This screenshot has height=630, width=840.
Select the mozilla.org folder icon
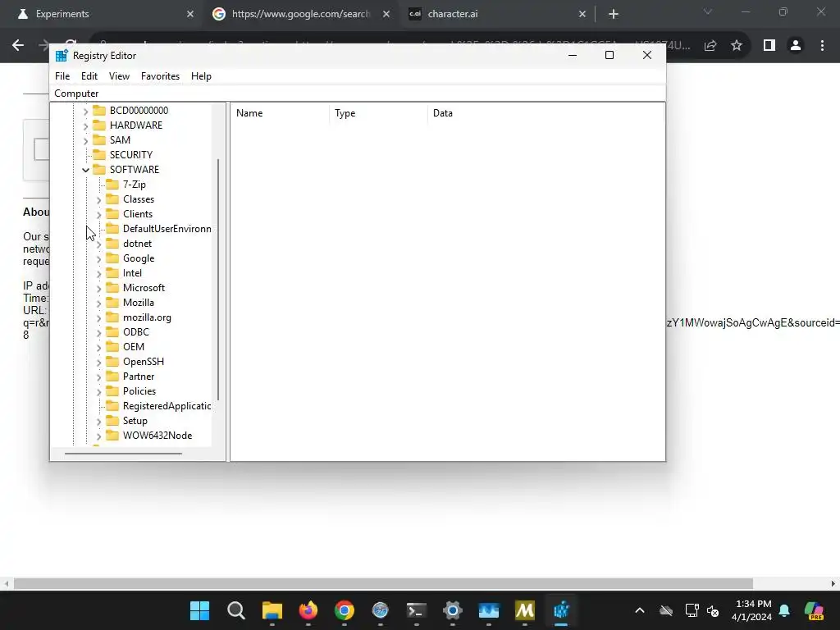(x=112, y=317)
